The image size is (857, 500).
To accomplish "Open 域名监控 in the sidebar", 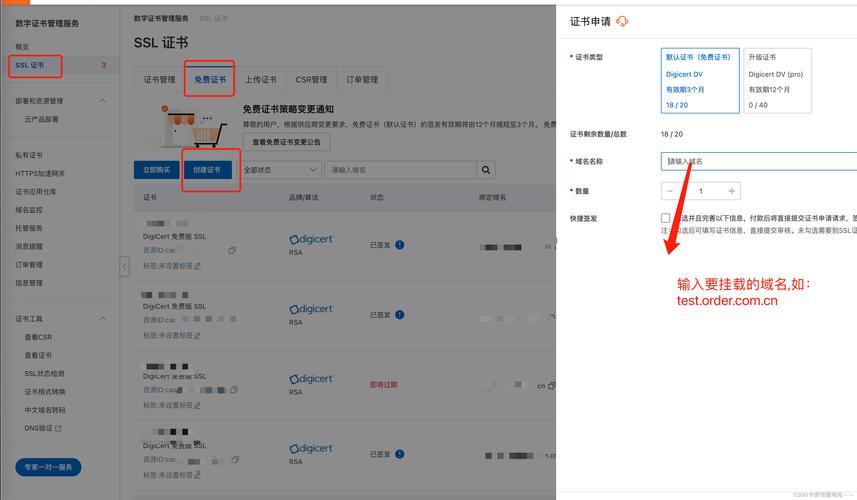I will click(x=29, y=210).
